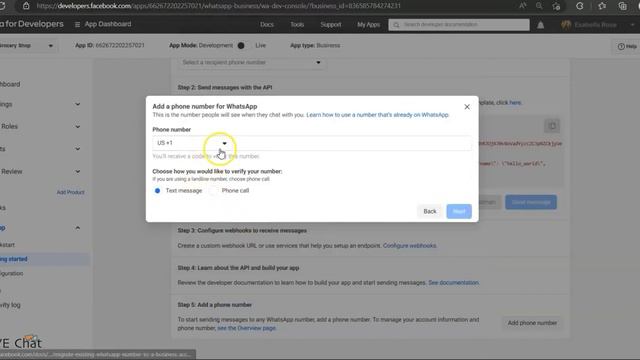Click the browser read aloud icon
The width and height of the screenshot is (640, 360).
523,6
